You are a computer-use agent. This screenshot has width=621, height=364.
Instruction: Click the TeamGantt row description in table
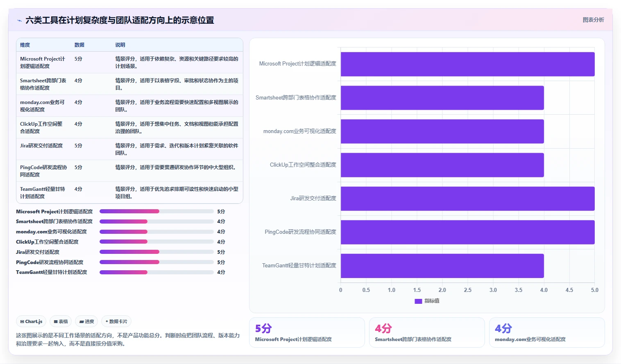tap(177, 193)
